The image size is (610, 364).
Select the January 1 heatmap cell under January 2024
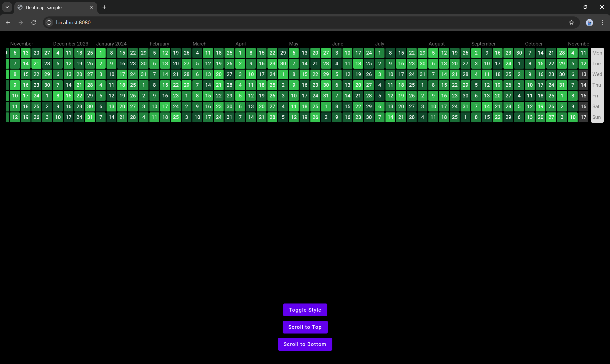(101, 53)
